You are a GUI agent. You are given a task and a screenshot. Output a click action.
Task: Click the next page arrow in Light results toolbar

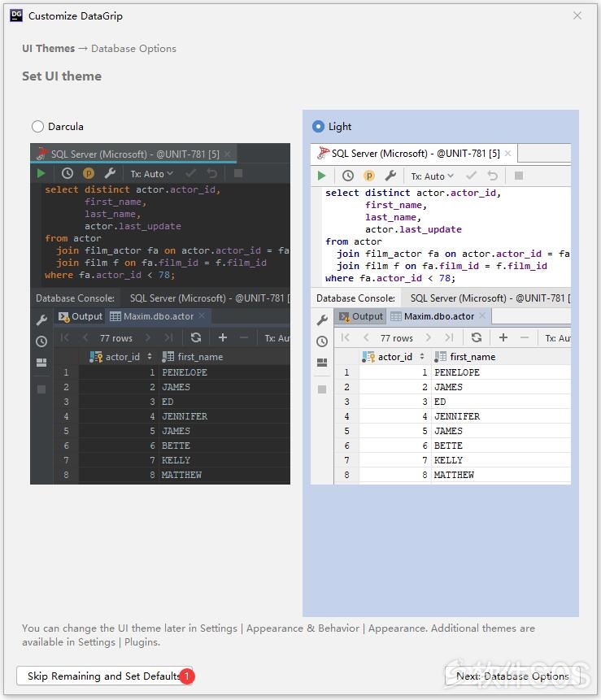point(429,337)
